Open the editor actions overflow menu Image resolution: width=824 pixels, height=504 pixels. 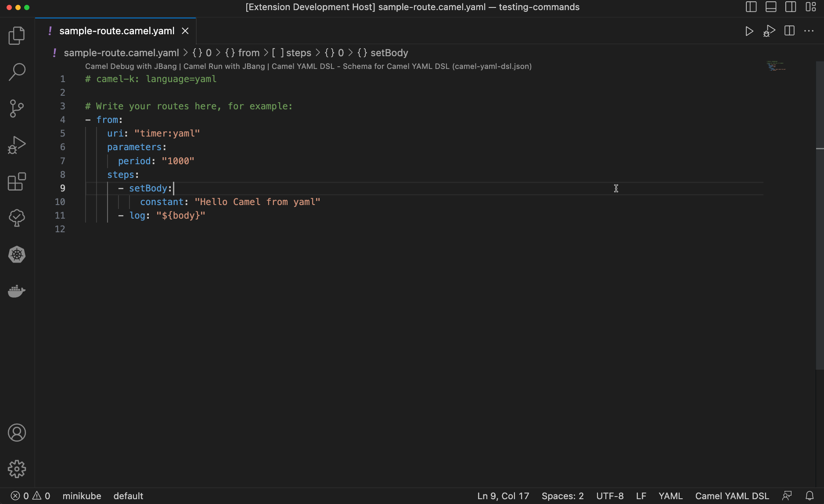[x=810, y=31]
